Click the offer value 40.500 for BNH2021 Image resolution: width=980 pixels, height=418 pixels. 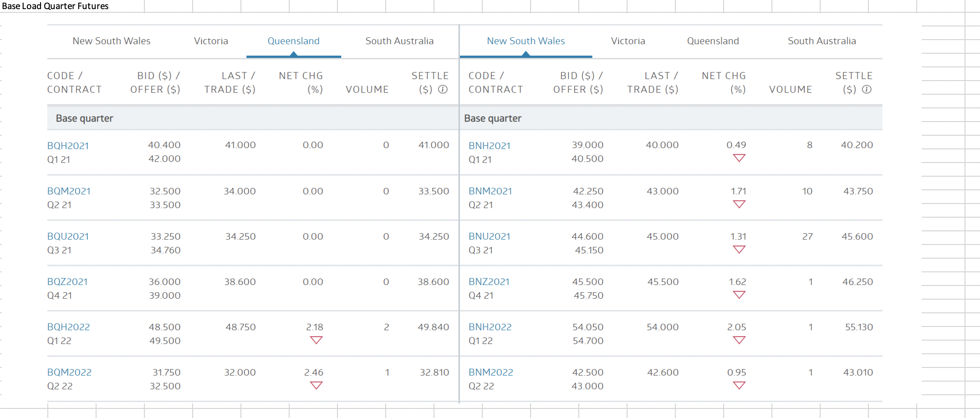[587, 158]
